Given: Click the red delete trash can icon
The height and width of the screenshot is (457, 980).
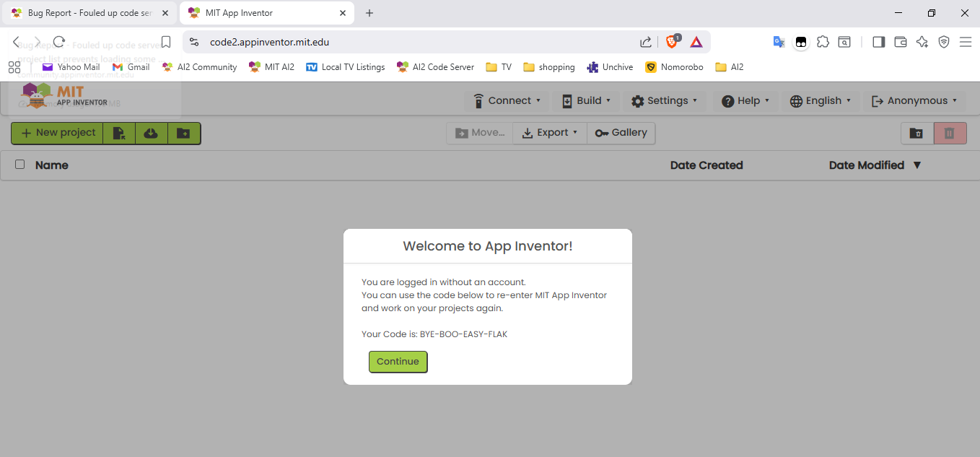Looking at the screenshot, I should tap(950, 133).
